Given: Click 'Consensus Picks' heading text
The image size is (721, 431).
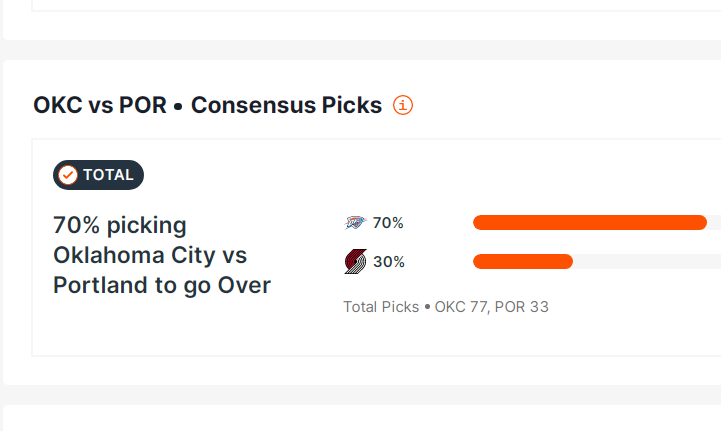Looking at the screenshot, I should pyautogui.click(x=286, y=105).
